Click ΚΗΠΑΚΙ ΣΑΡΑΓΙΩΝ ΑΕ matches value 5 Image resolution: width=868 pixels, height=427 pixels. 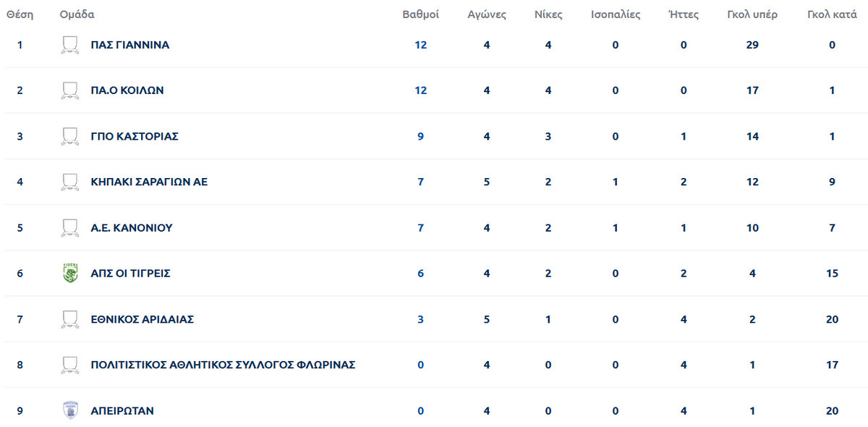coord(487,182)
